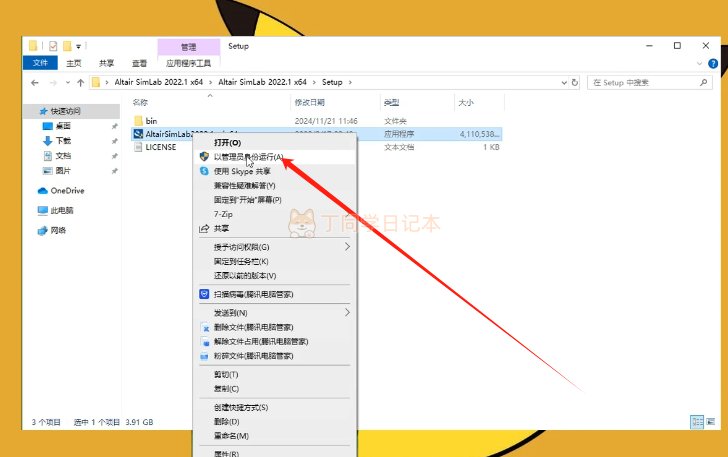Click 此电脑 icon in sidebar
The height and width of the screenshot is (457, 728).
click(x=43, y=210)
